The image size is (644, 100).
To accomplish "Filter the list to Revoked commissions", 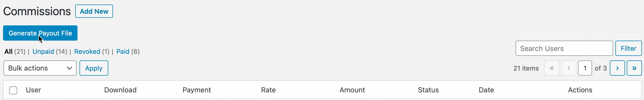I will 87,52.
